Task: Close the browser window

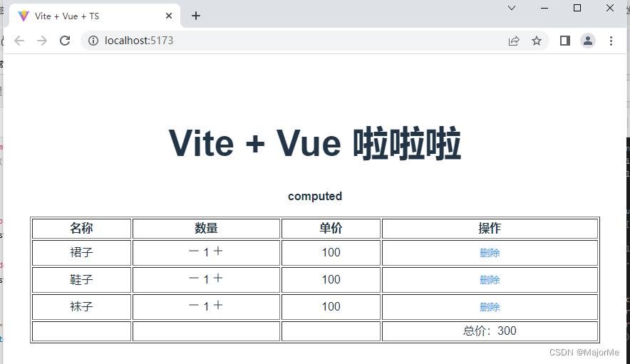Action: tap(609, 8)
